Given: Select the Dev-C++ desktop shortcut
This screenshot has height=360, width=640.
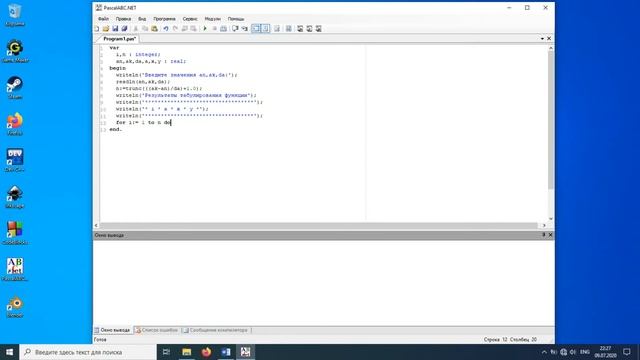Looking at the screenshot, I should 15,160.
